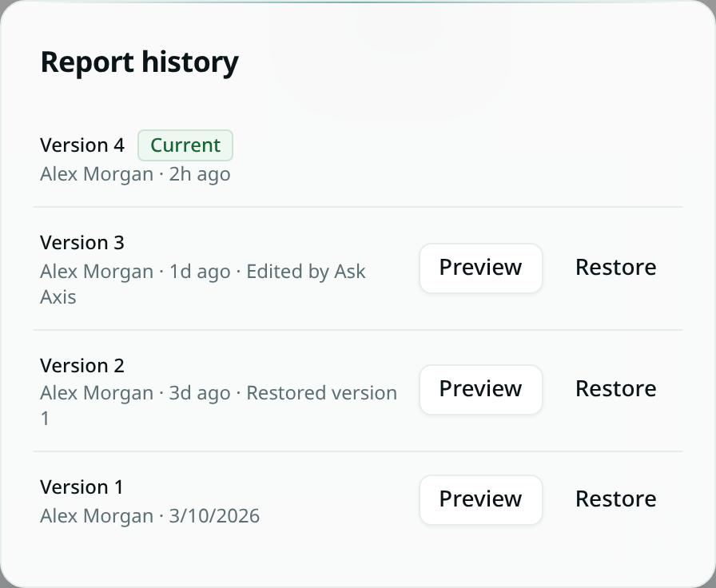Preview Version 3 of the report
The image size is (716, 588).
[481, 268]
